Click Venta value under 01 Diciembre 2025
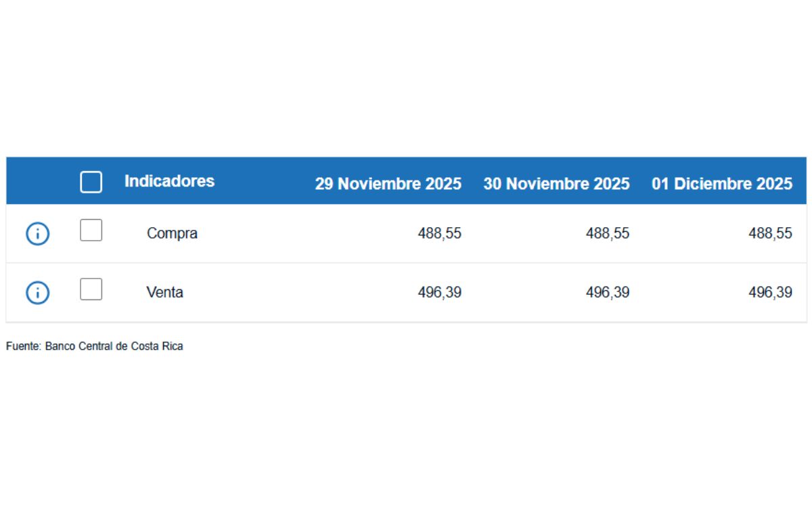 (x=771, y=292)
